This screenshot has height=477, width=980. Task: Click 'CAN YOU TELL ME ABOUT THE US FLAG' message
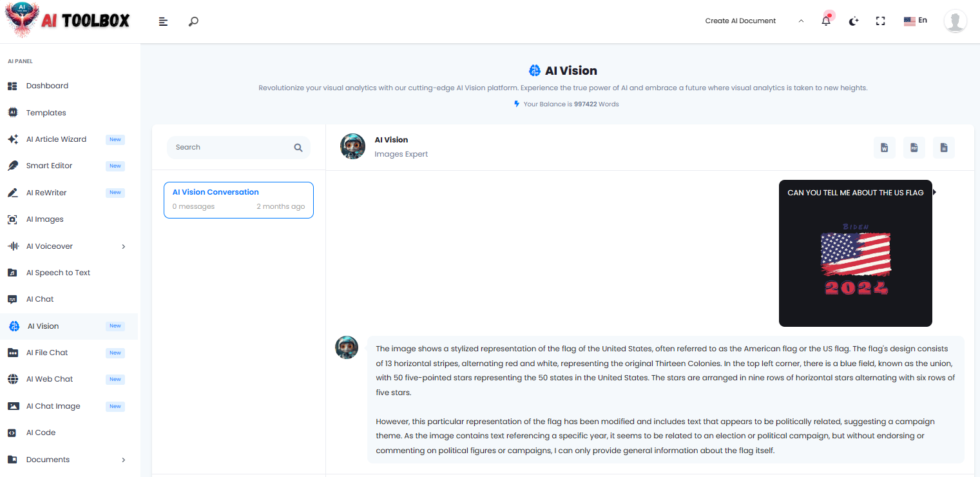point(856,193)
